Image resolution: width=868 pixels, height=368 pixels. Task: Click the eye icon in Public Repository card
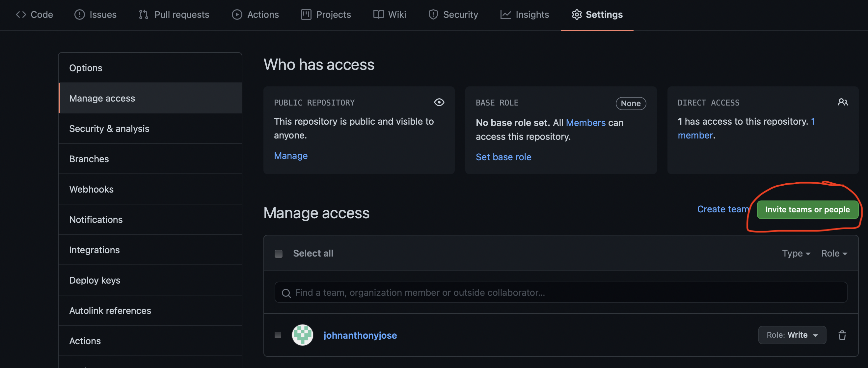click(439, 102)
